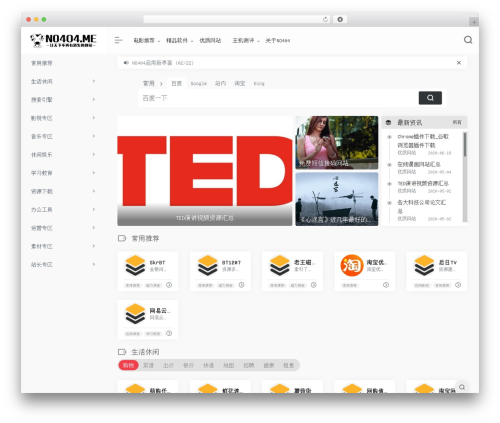Select the red 购物 category pill
Screen dimensions: 500x423
click(128, 365)
